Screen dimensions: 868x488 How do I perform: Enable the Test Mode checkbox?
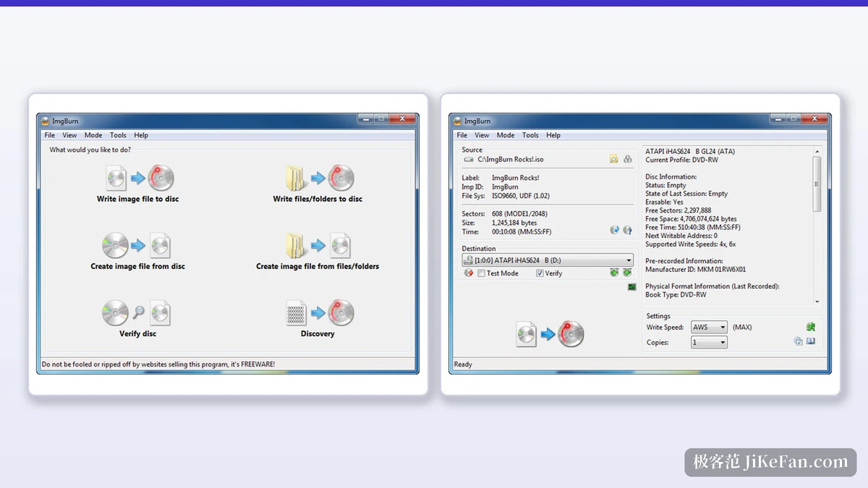(x=481, y=273)
